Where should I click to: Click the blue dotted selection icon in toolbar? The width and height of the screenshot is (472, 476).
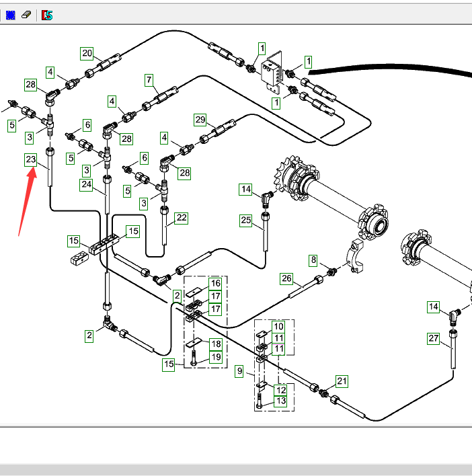coord(10,15)
